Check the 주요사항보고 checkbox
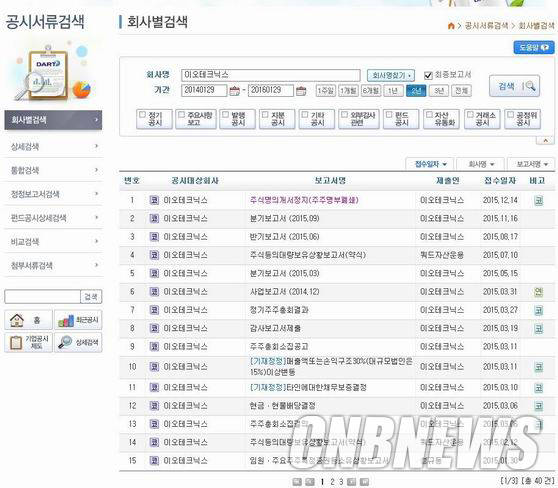 [181, 115]
